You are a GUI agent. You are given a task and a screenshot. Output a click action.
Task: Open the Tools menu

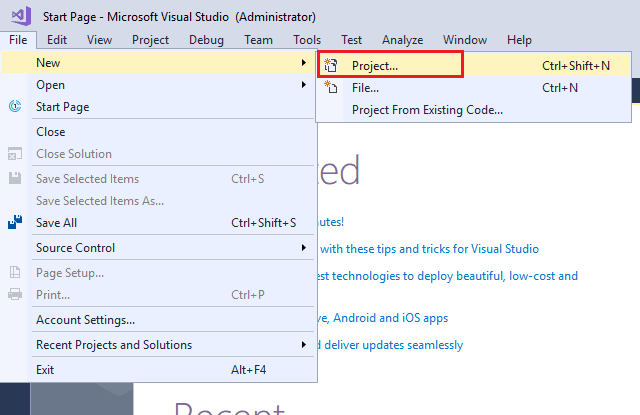pyautogui.click(x=307, y=40)
